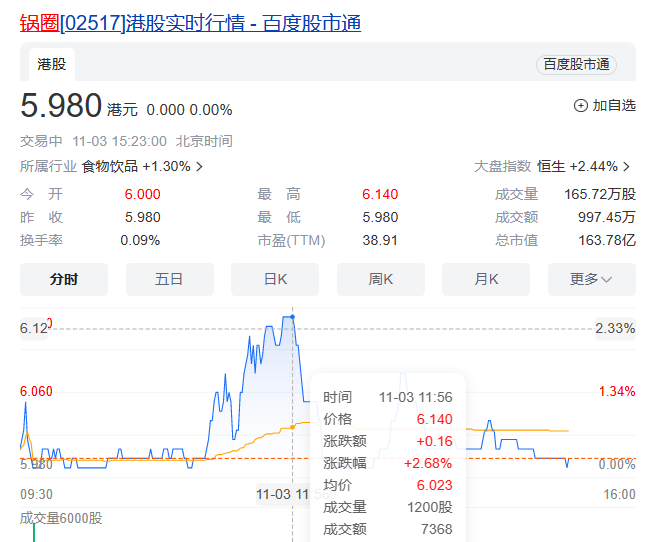
Task: Click the 16:00 time axis label
Action: tap(620, 494)
